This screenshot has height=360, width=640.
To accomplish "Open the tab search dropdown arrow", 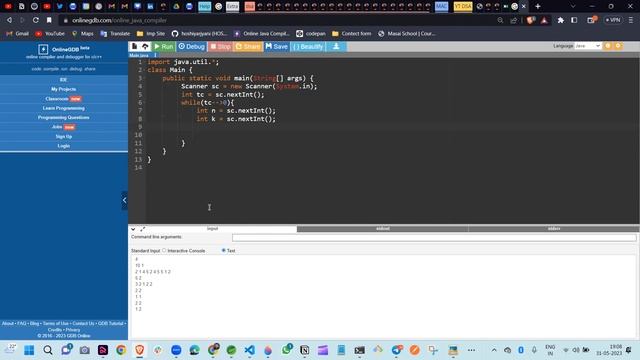I will click(573, 6).
